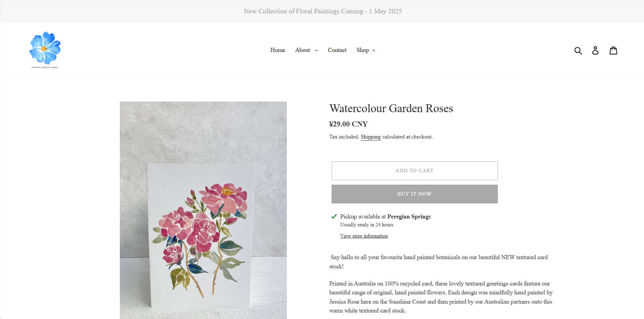Click the account login person icon
Screen dimensions: 644x319
tap(595, 51)
